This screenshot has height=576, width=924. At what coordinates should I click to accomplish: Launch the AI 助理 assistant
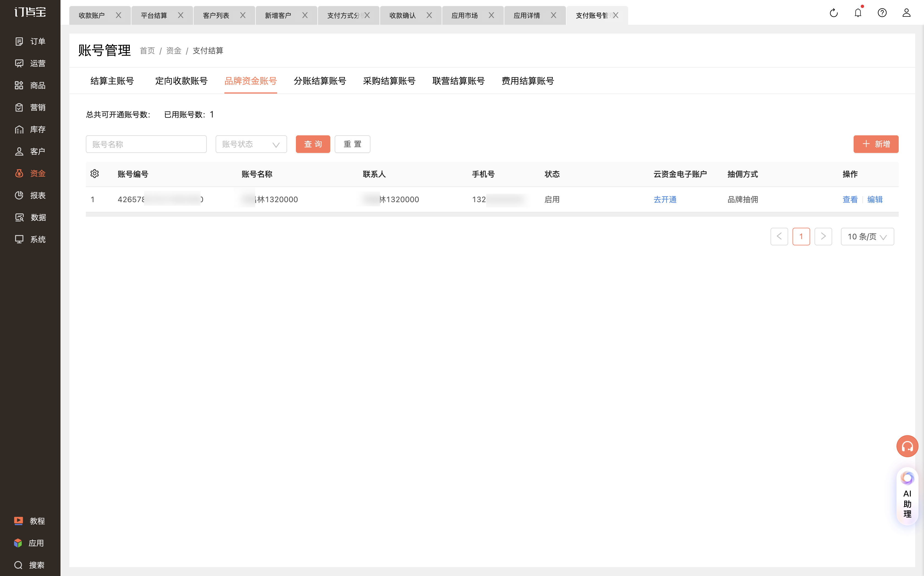[907, 496]
